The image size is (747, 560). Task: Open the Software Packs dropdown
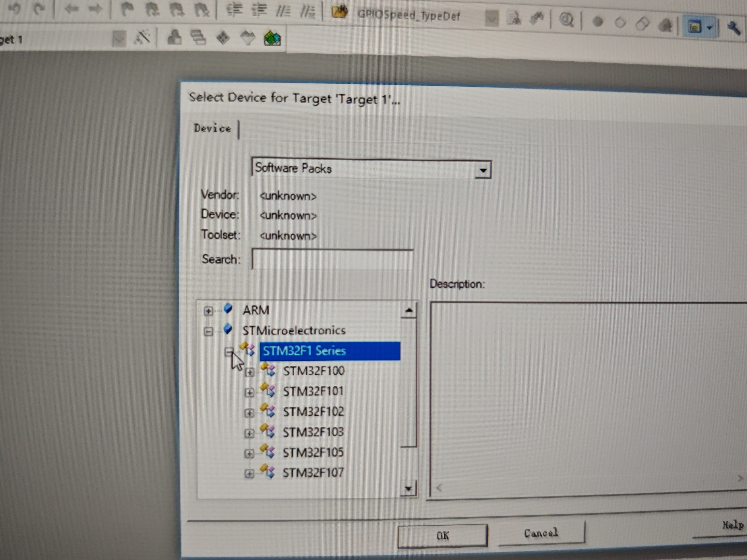tap(483, 170)
